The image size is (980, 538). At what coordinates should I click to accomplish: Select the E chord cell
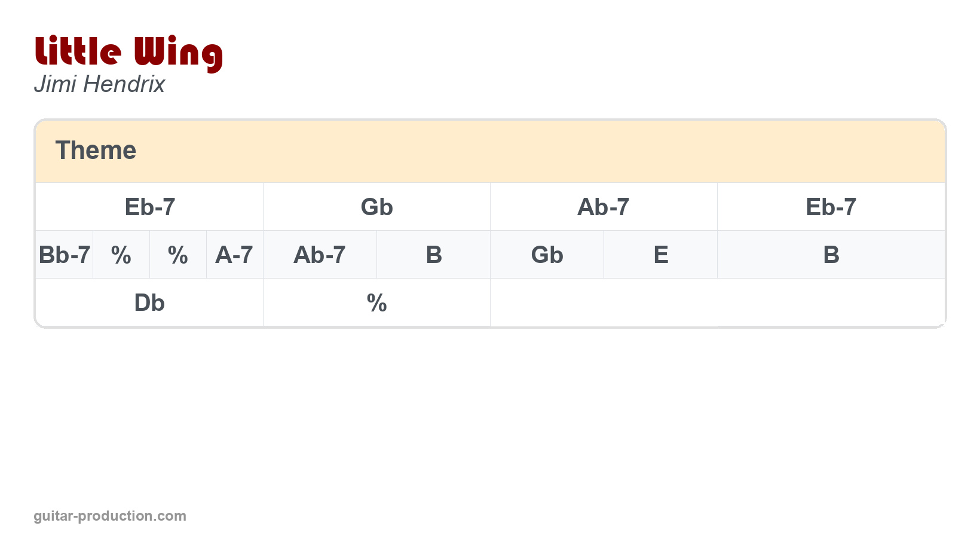click(x=660, y=255)
